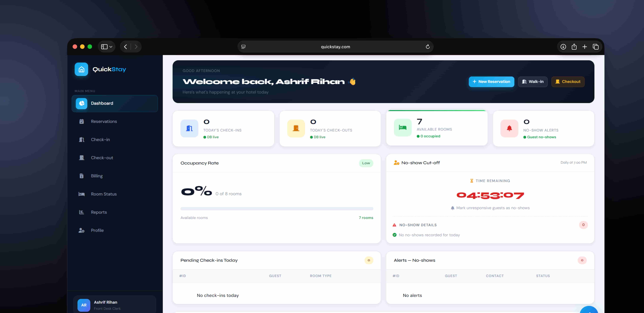Go back with the browser back arrow
Viewport: 644px width, 313px height.
coord(126,47)
